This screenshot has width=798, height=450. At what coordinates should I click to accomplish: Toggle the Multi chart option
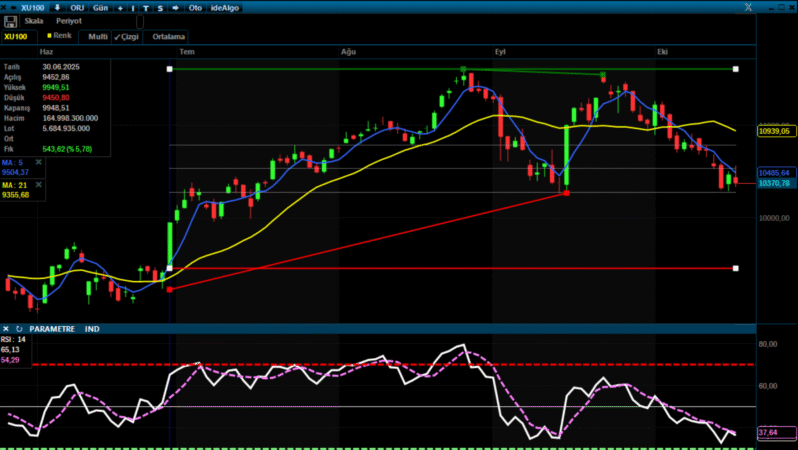[x=97, y=36]
